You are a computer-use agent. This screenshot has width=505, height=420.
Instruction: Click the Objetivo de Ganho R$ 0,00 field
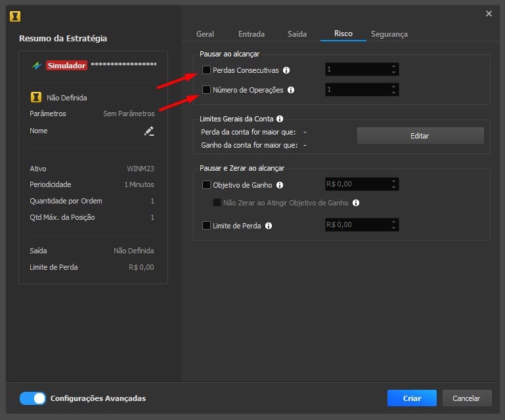pos(362,184)
